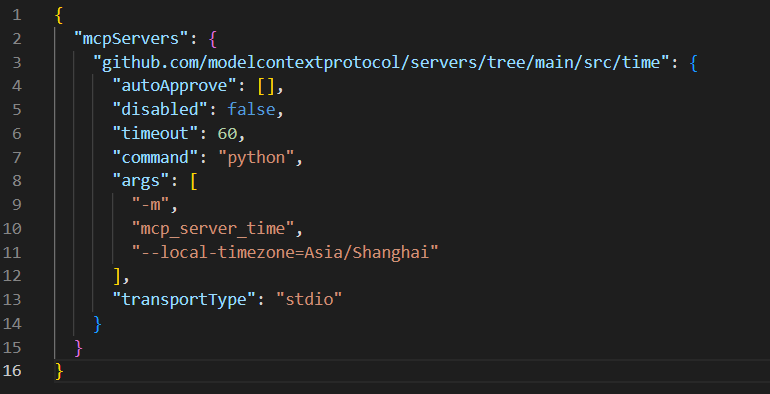Click the pink opening brace after "mcpServers"
The height and width of the screenshot is (394, 770).
(x=213, y=39)
